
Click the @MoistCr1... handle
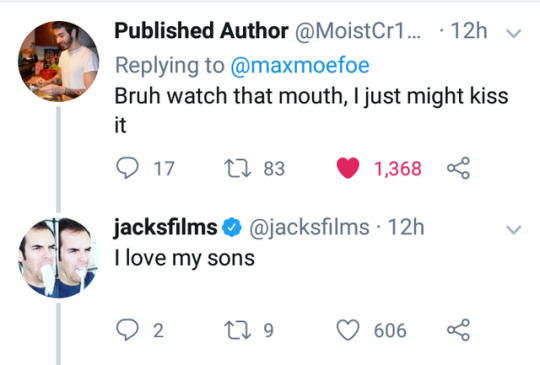click(357, 31)
